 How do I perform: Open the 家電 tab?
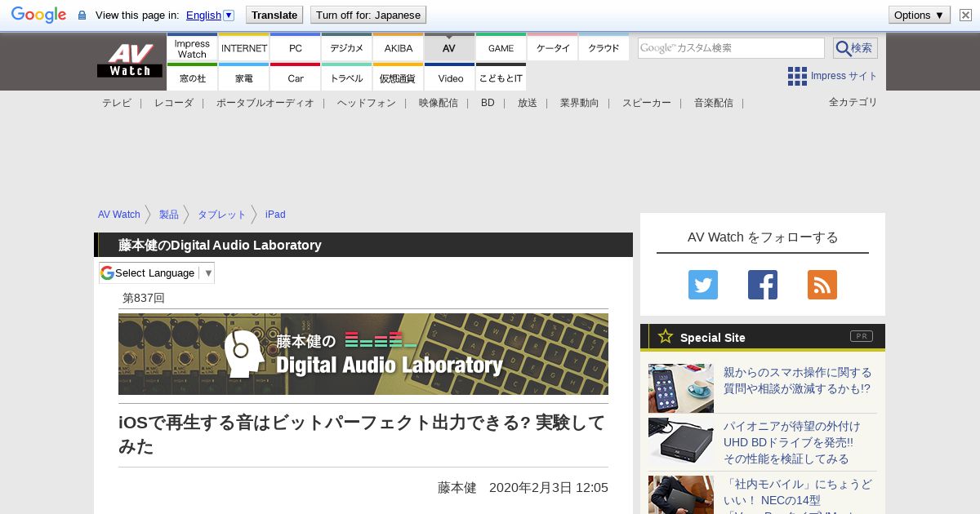(x=244, y=78)
